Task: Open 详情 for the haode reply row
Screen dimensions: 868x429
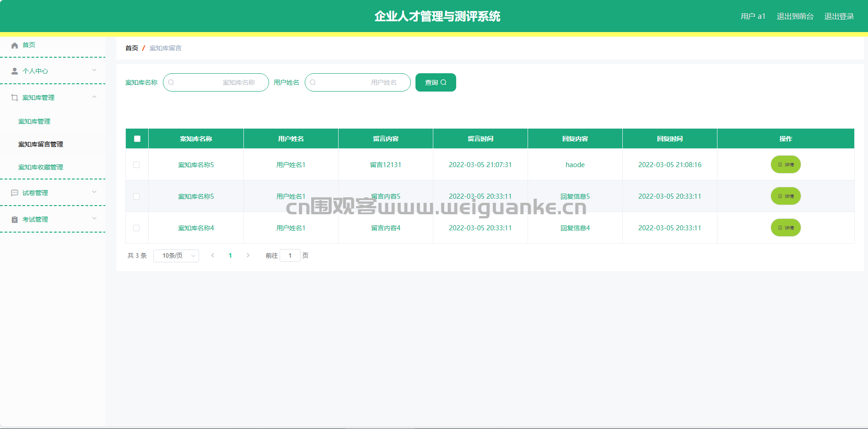Action: 786,164
